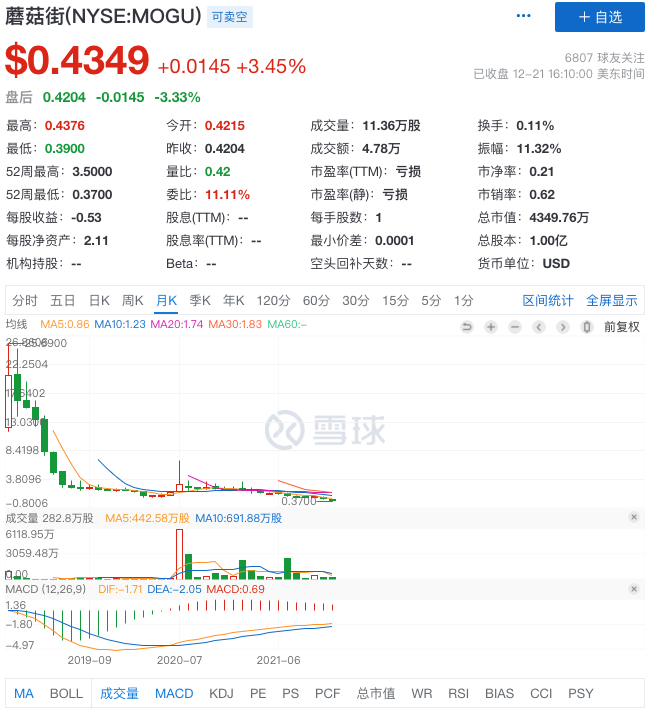
Task: Toggle the CCI indicator
Action: 541,694
